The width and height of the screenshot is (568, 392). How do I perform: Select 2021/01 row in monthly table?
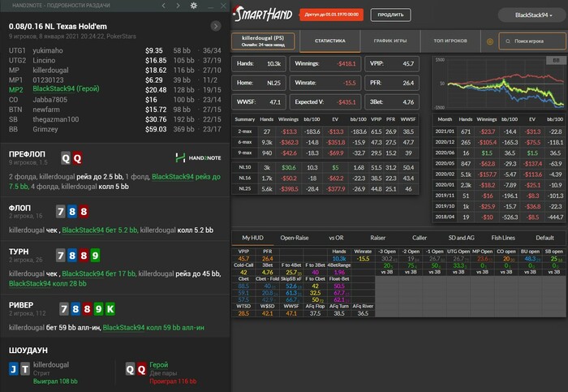(x=499, y=131)
